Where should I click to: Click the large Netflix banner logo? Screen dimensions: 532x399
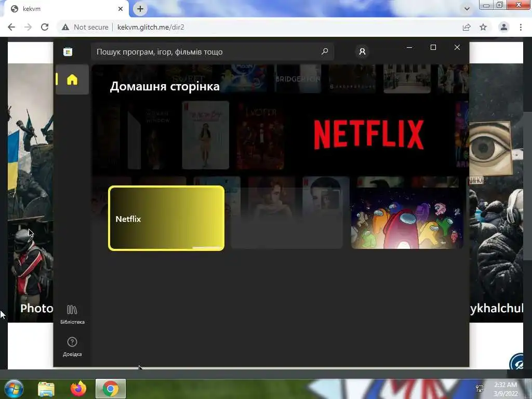click(x=369, y=135)
